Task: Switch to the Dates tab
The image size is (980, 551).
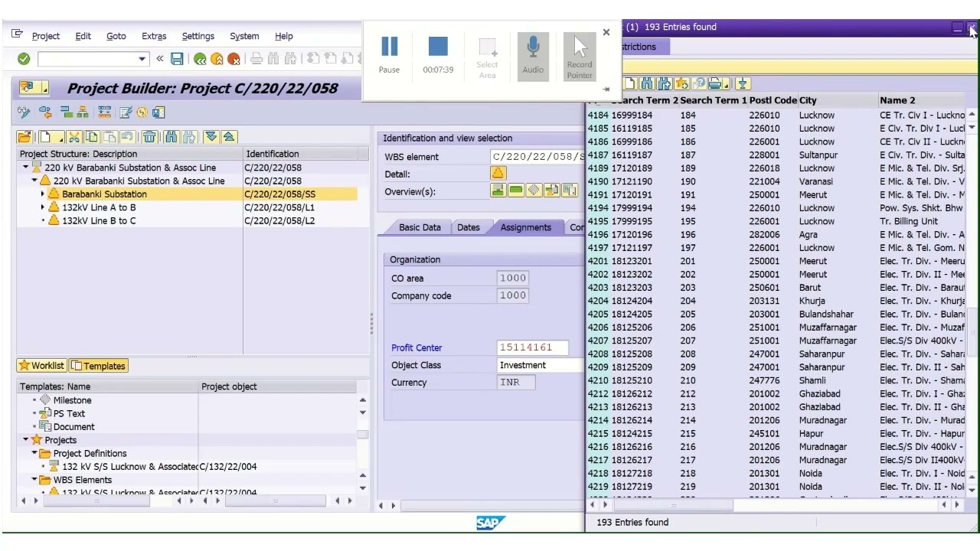Action: click(x=468, y=227)
